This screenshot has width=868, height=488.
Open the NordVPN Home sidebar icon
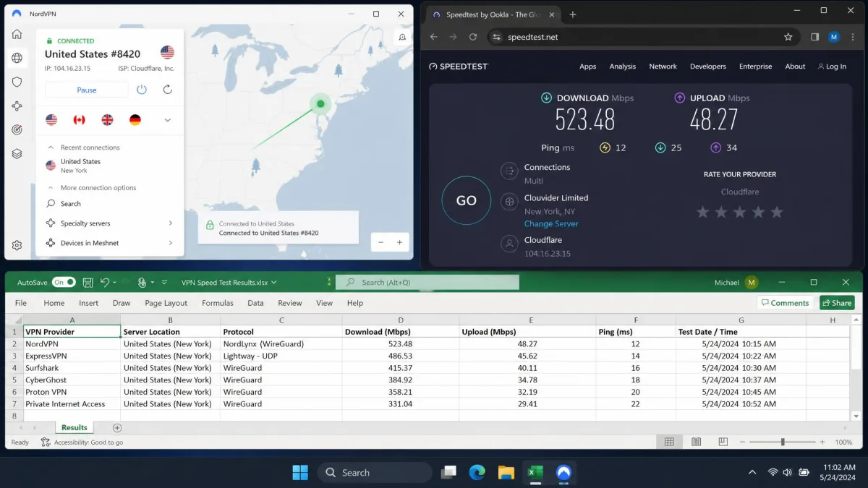click(x=17, y=35)
